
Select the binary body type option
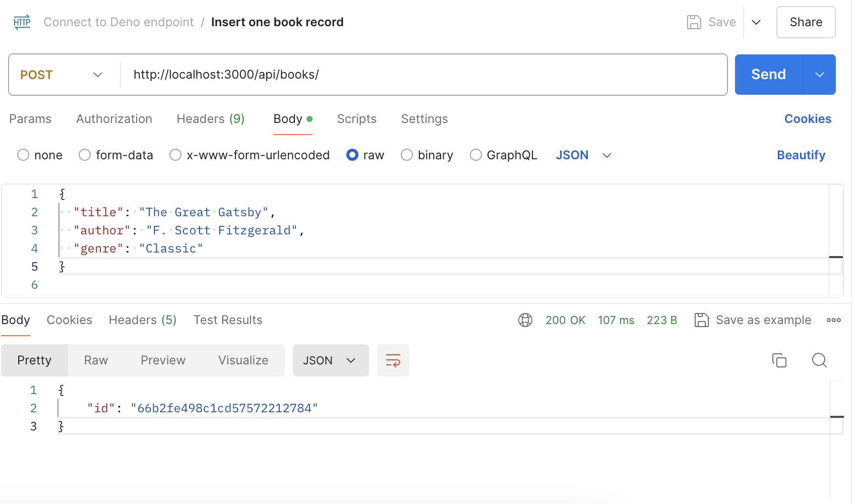click(x=407, y=155)
